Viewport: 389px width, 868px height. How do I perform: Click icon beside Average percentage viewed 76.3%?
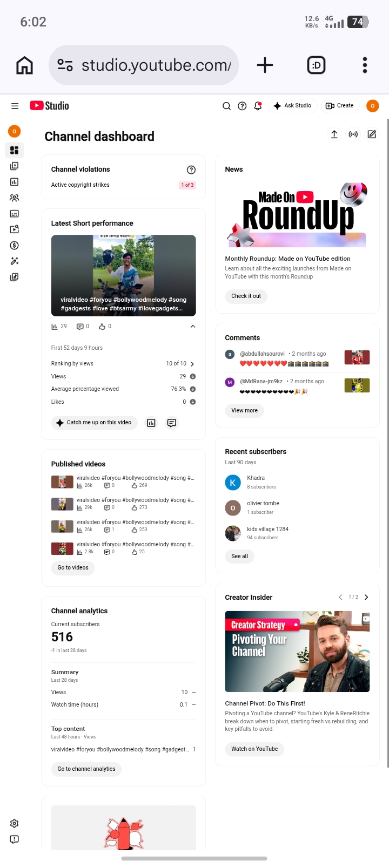point(193,389)
